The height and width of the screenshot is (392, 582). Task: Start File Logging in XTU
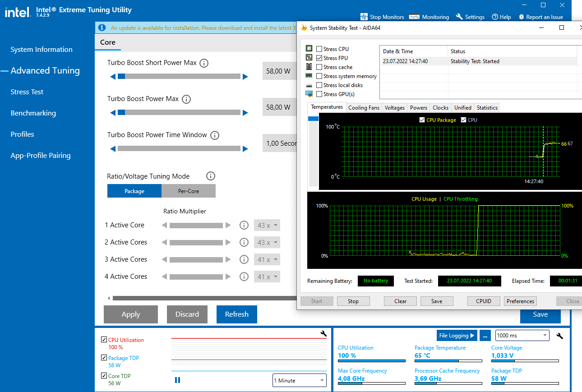tap(457, 336)
